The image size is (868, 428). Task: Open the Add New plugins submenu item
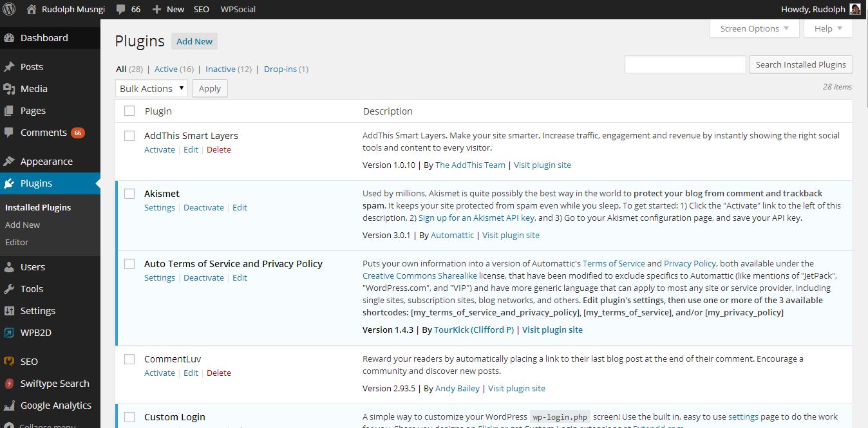click(23, 225)
